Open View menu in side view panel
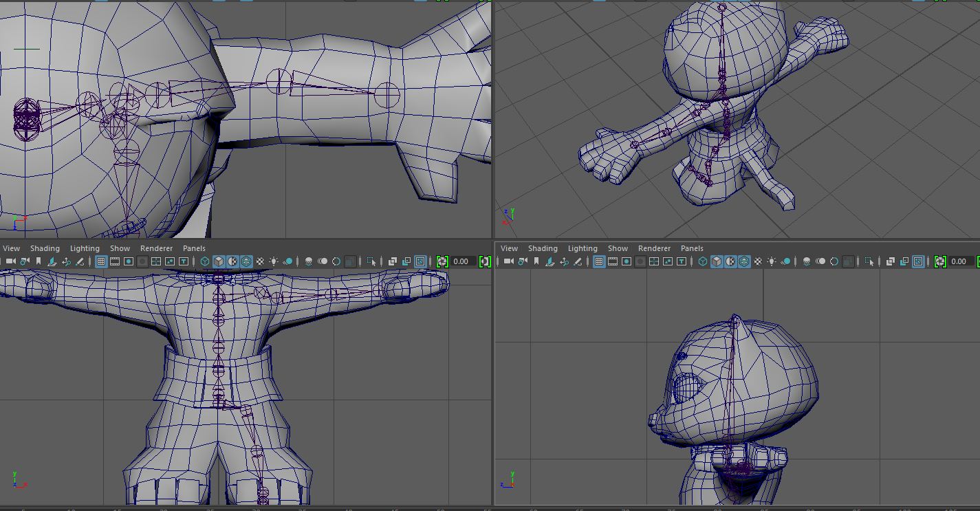Image resolution: width=980 pixels, height=511 pixels. (x=510, y=248)
